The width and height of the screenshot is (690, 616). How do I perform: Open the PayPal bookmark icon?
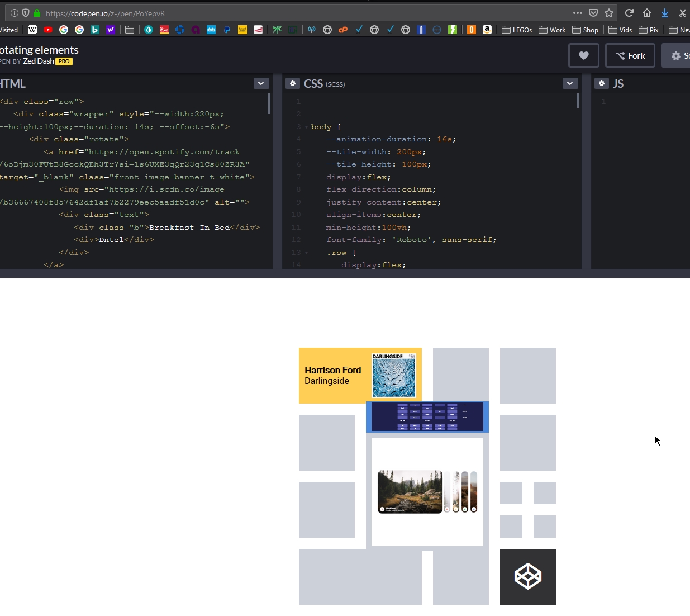tap(227, 30)
